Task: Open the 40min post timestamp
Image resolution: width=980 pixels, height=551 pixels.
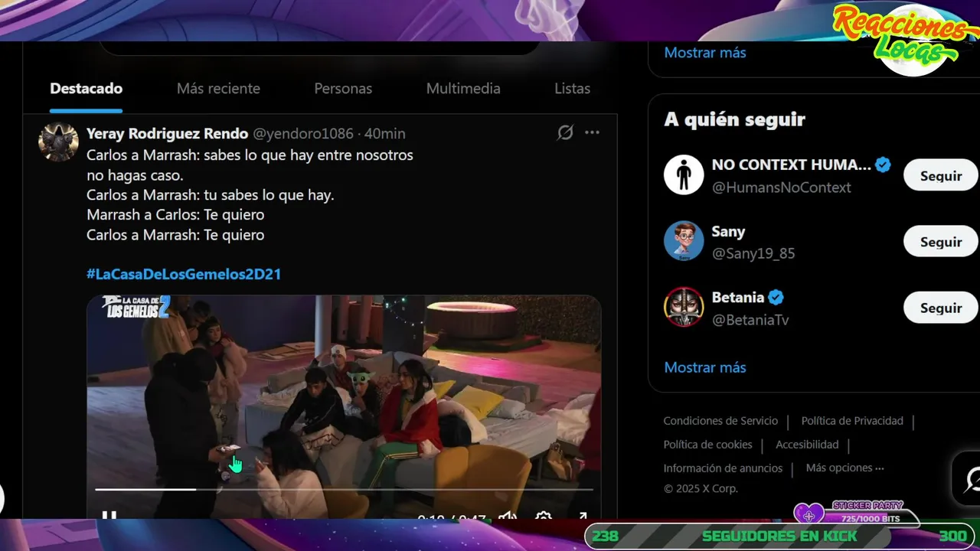Action: click(384, 133)
